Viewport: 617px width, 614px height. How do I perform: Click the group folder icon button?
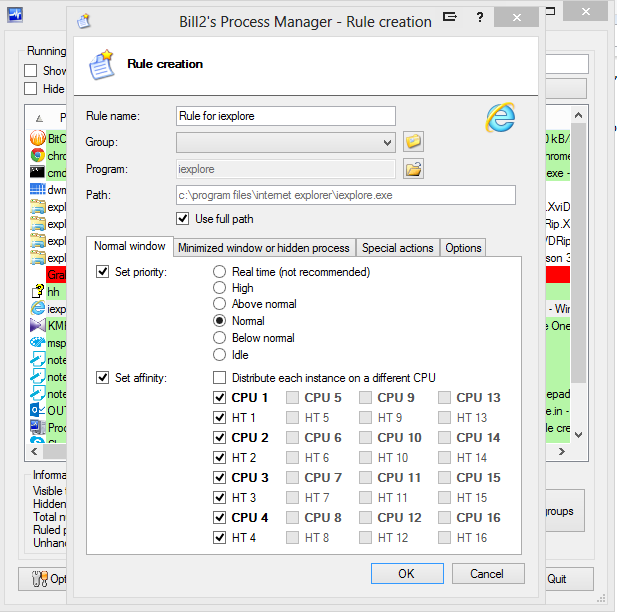(413, 142)
